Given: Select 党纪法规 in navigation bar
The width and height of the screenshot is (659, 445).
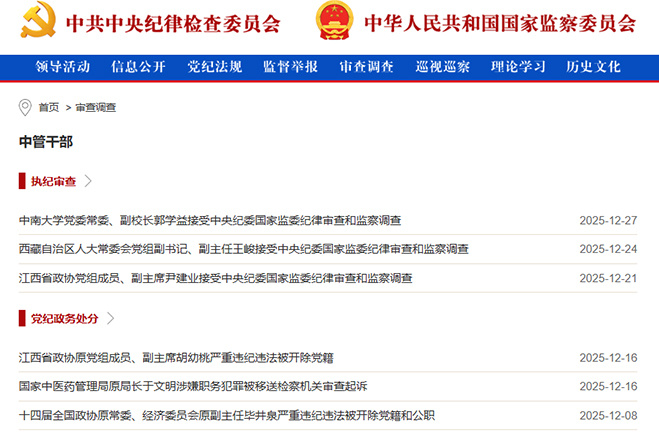Looking at the screenshot, I should (214, 67).
